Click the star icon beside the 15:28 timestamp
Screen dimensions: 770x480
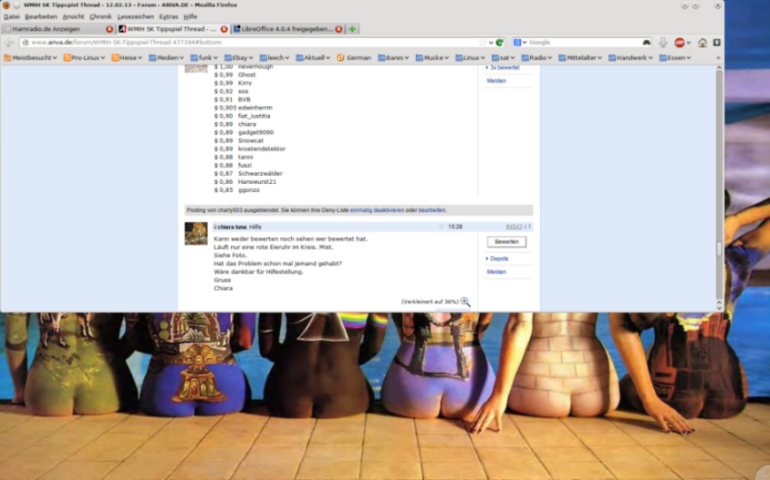[x=441, y=227]
